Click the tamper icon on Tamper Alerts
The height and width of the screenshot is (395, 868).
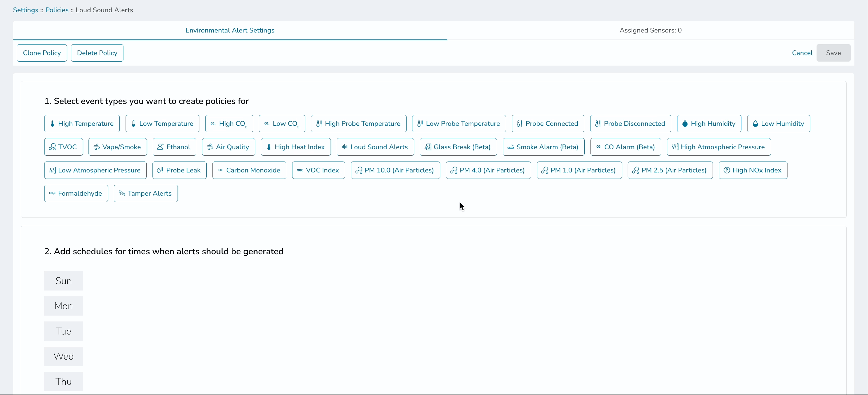pyautogui.click(x=122, y=194)
